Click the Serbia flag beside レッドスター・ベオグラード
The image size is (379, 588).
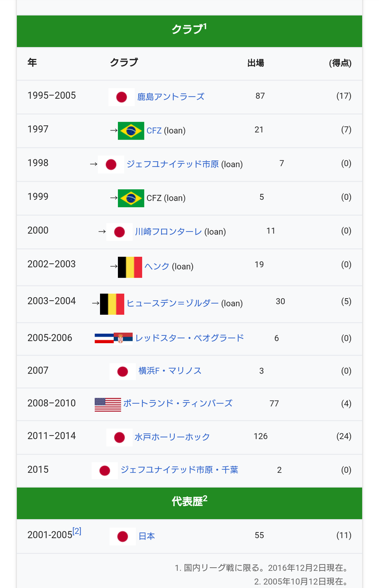click(x=123, y=339)
